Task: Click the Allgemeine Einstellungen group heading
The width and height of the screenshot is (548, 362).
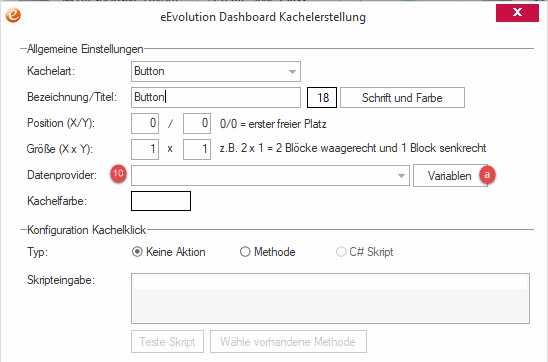Action: 85,49
